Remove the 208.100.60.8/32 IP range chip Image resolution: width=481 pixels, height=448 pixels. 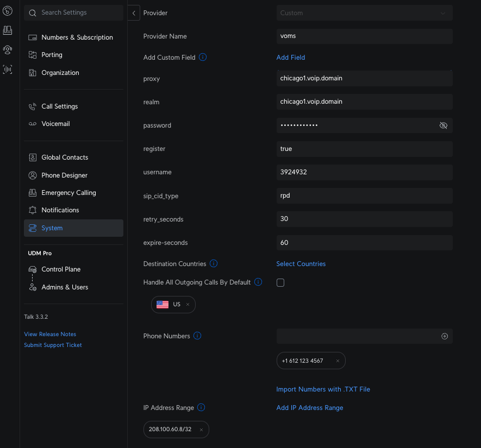tap(201, 430)
